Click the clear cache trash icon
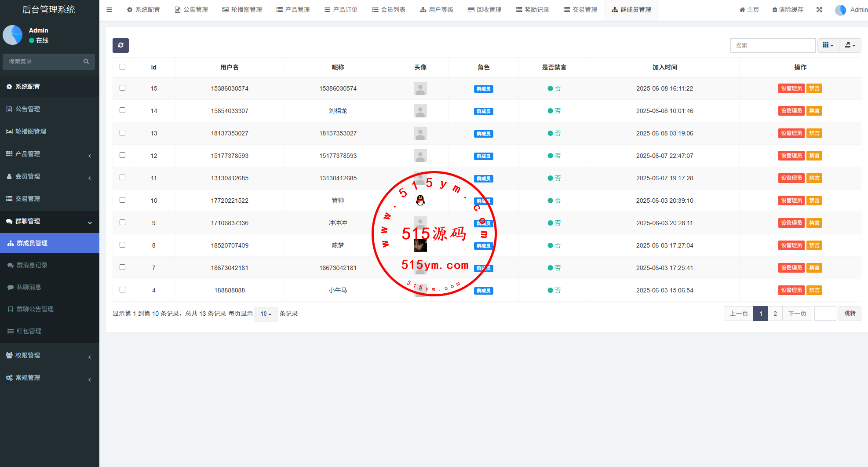The height and width of the screenshot is (467, 868). (x=775, y=10)
